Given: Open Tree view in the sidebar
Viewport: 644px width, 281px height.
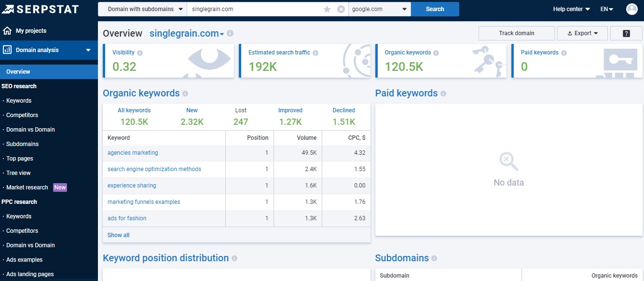Looking at the screenshot, I should 19,173.
